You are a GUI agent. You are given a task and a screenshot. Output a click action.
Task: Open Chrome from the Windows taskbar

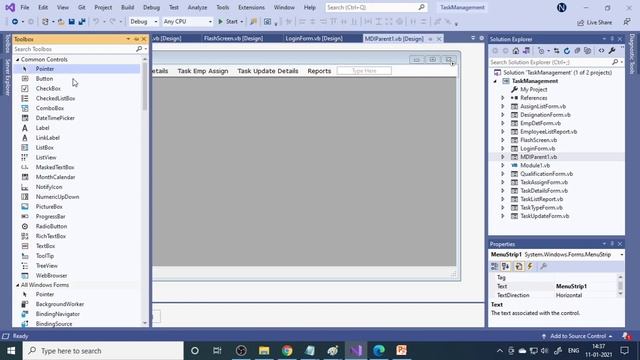287,351
